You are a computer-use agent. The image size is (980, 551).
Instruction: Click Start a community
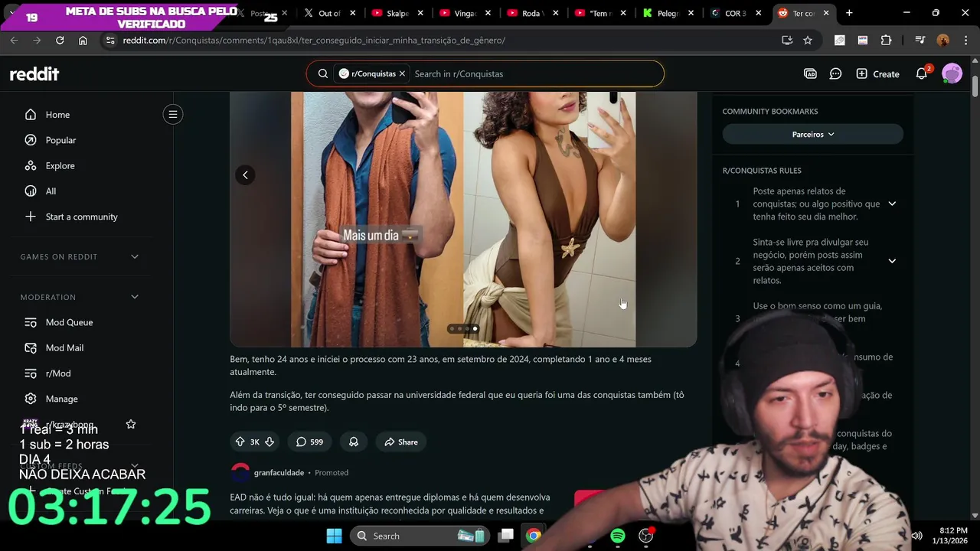pyautogui.click(x=81, y=217)
